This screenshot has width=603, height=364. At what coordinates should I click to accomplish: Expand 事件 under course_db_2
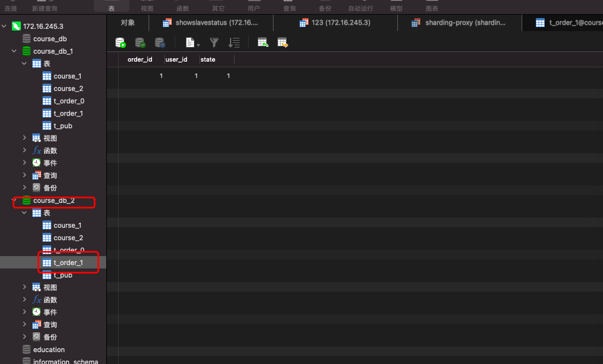[24, 311]
